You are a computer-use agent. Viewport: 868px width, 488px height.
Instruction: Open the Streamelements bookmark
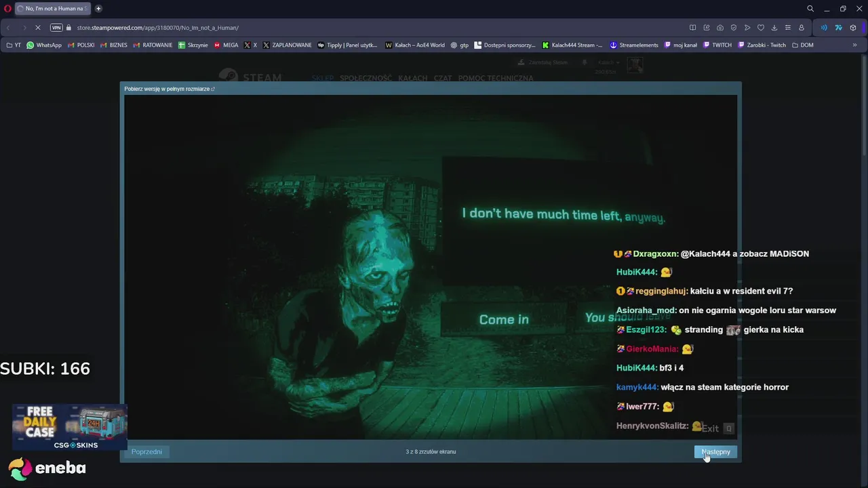point(634,45)
